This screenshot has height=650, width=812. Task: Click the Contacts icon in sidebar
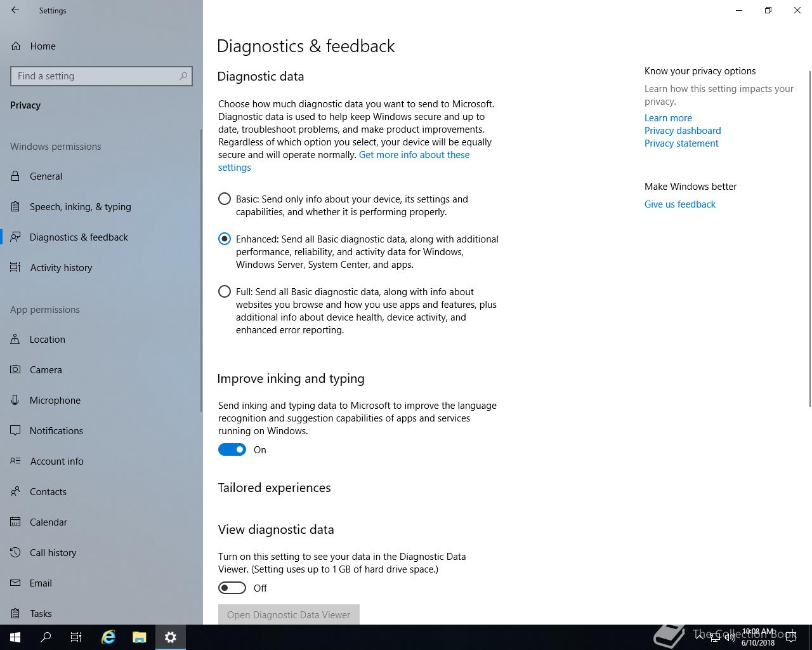pos(15,491)
